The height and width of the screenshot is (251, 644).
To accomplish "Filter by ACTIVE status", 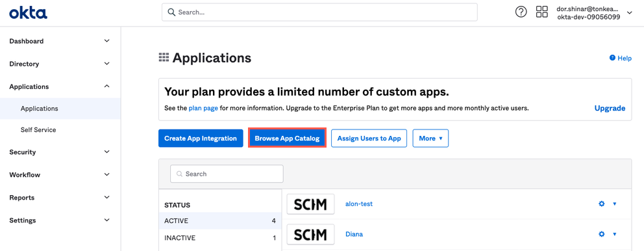I will point(219,221).
